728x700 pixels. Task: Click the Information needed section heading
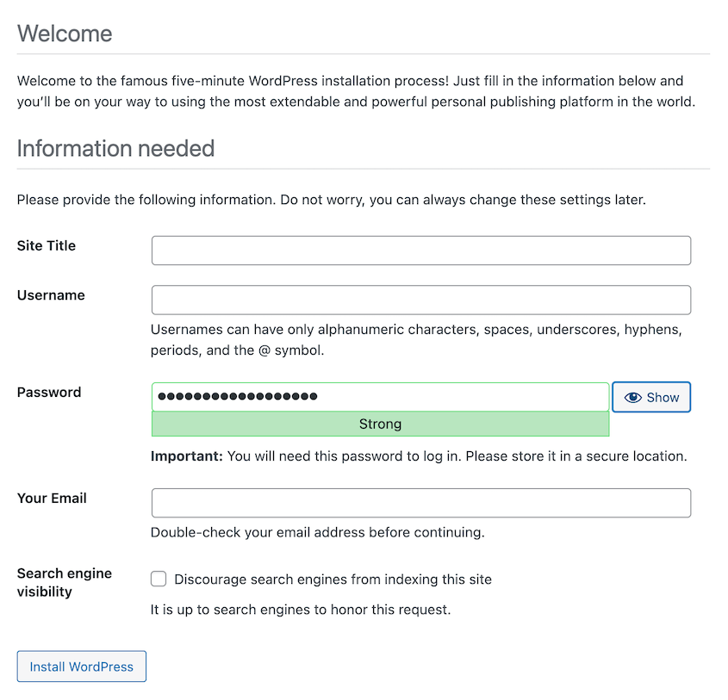pyautogui.click(x=115, y=148)
